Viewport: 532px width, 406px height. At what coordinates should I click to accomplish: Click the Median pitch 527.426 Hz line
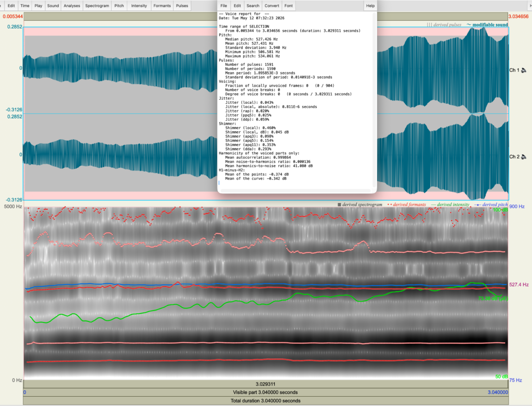251,39
